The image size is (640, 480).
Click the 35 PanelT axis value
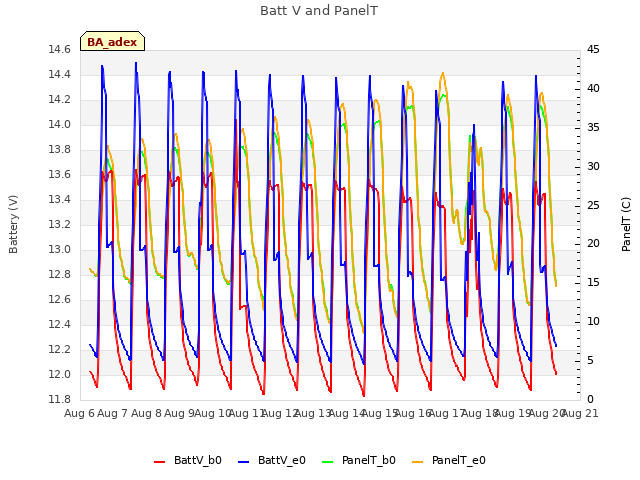click(x=593, y=127)
